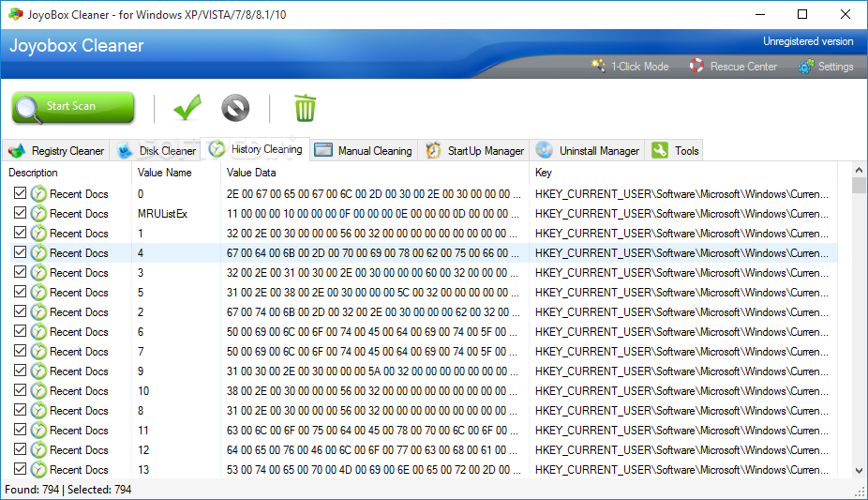Screen dimensions: 868x500
Task: Click the Found: 794 status bar text
Action: coord(32,490)
